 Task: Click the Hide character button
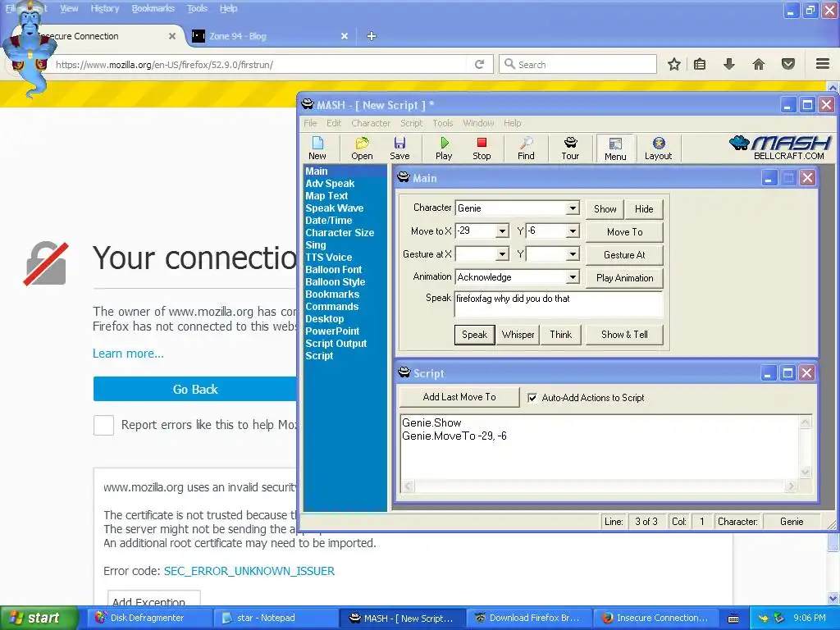click(x=644, y=209)
